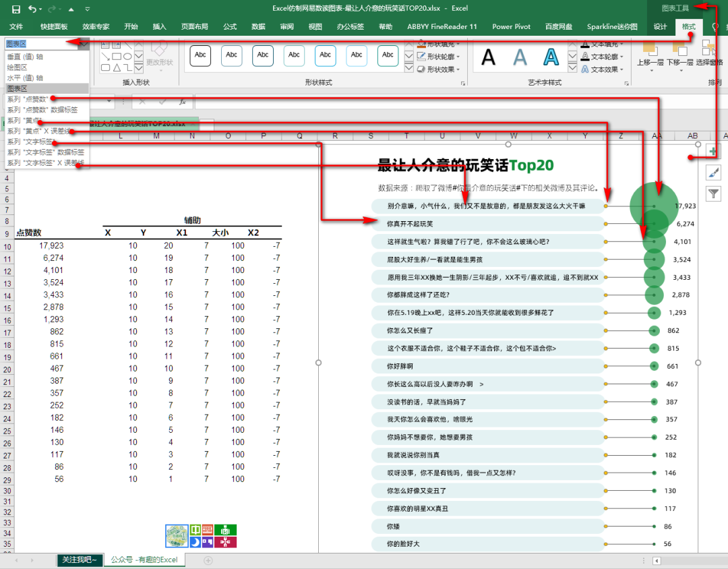Open 形状效果 shape effects menu
Image resolution: width=728 pixels, height=569 pixels.
click(438, 69)
